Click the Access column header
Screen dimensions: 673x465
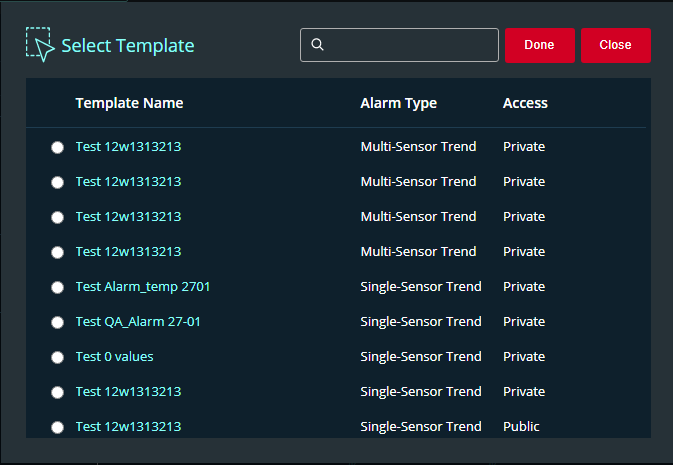point(525,103)
